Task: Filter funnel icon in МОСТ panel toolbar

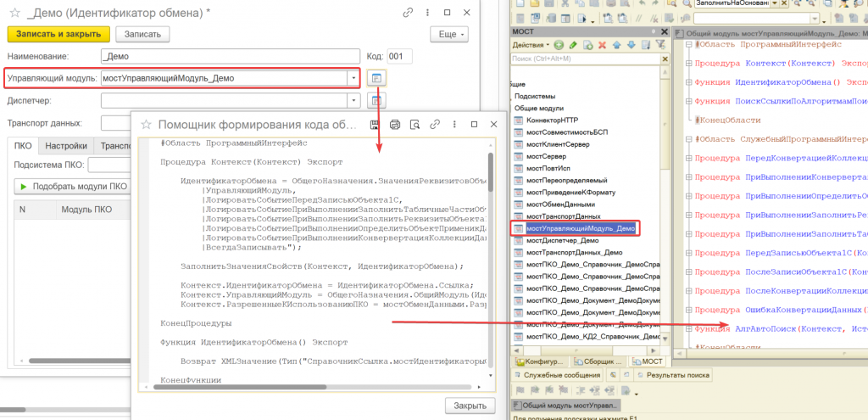Action: 659,45
